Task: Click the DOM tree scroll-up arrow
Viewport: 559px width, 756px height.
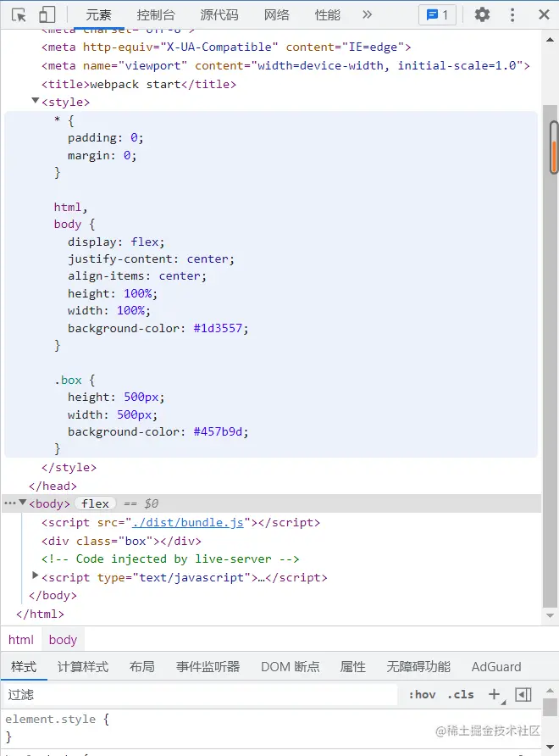Action: [x=550, y=40]
